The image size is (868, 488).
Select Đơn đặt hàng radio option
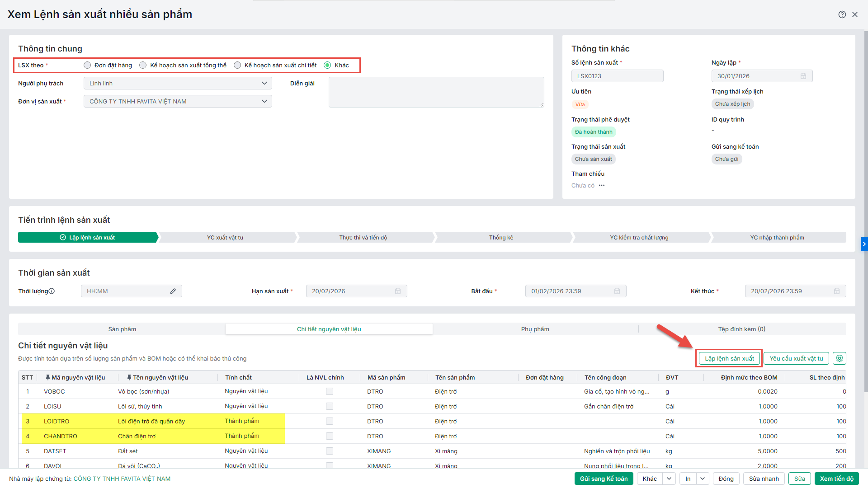coord(87,65)
